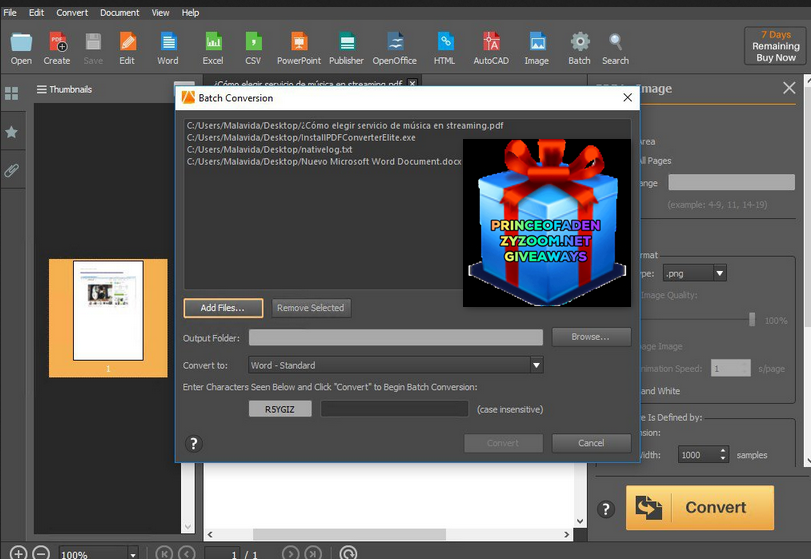811x559 pixels.
Task: Click the rotate page icon in status bar
Action: (x=349, y=553)
